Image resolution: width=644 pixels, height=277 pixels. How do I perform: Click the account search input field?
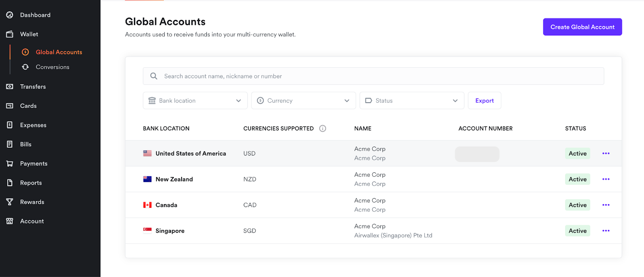[x=373, y=76]
